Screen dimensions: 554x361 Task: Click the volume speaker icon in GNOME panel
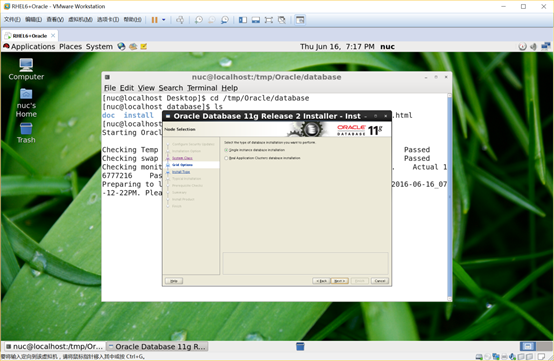click(x=534, y=46)
